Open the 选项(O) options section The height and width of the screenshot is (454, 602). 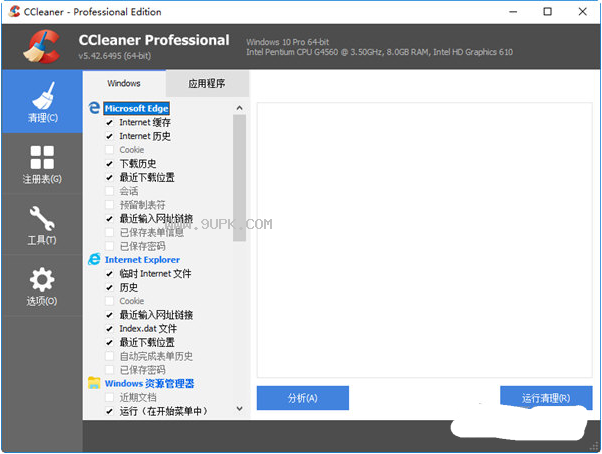(x=42, y=286)
